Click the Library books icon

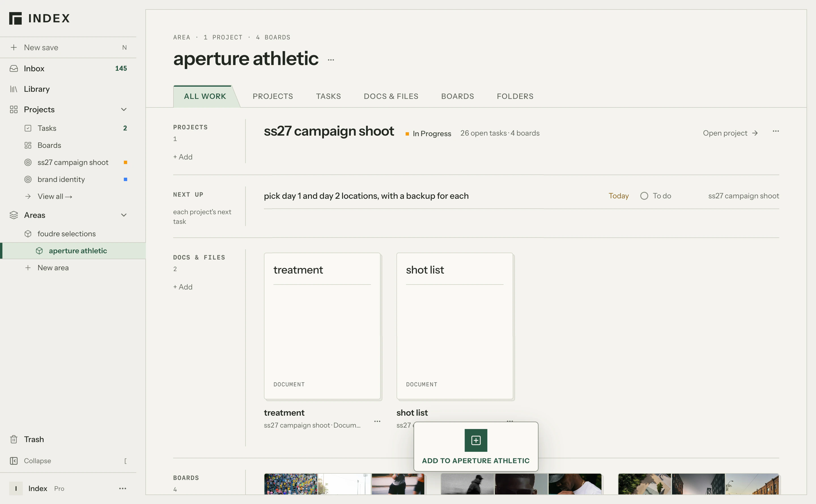[x=14, y=89]
